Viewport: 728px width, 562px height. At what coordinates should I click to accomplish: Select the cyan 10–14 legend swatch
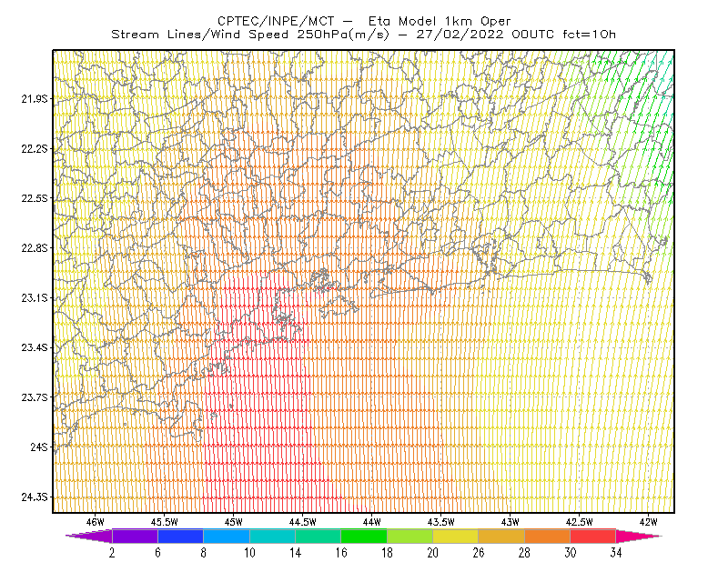[272, 536]
